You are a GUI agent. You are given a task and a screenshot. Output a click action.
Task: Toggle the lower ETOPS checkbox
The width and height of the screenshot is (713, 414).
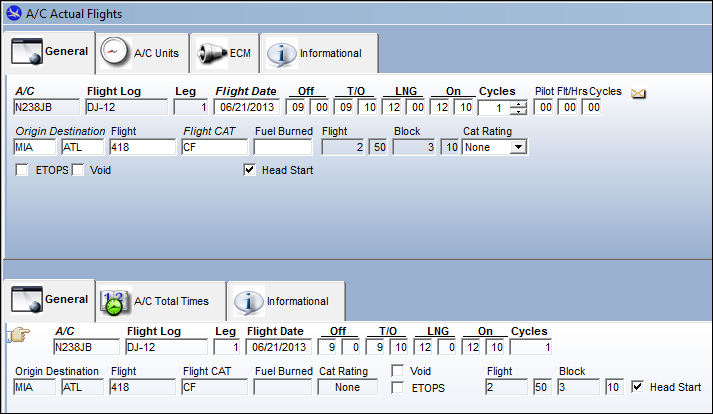(x=397, y=388)
